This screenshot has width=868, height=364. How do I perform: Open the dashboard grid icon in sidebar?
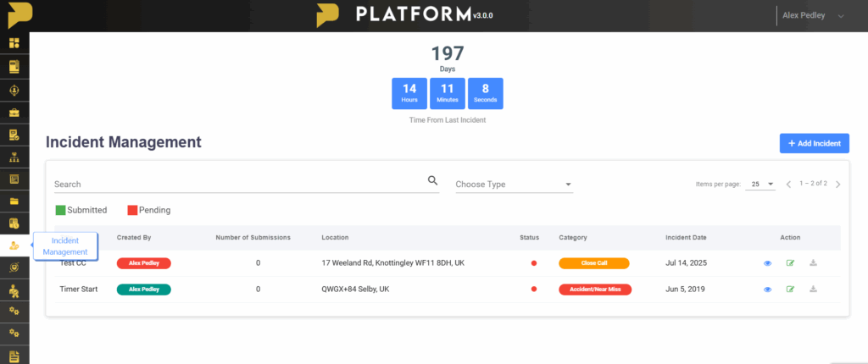(14, 43)
